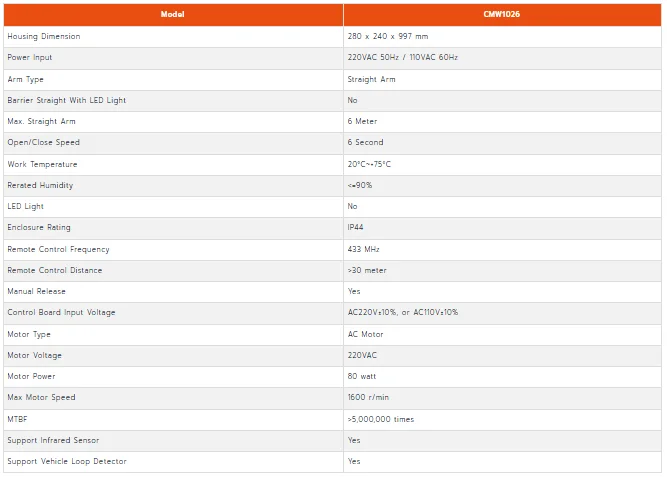
Task: Click the Housing Dimension row label
Action: [x=44, y=37]
